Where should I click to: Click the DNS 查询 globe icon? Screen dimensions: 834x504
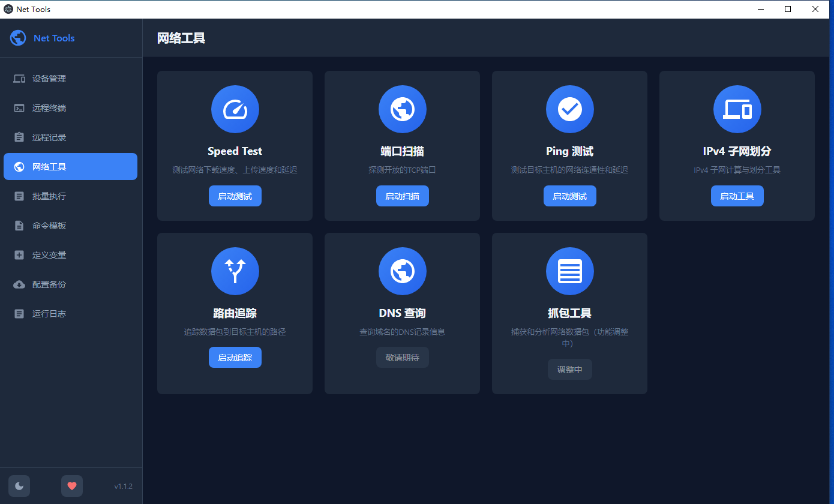(x=402, y=271)
